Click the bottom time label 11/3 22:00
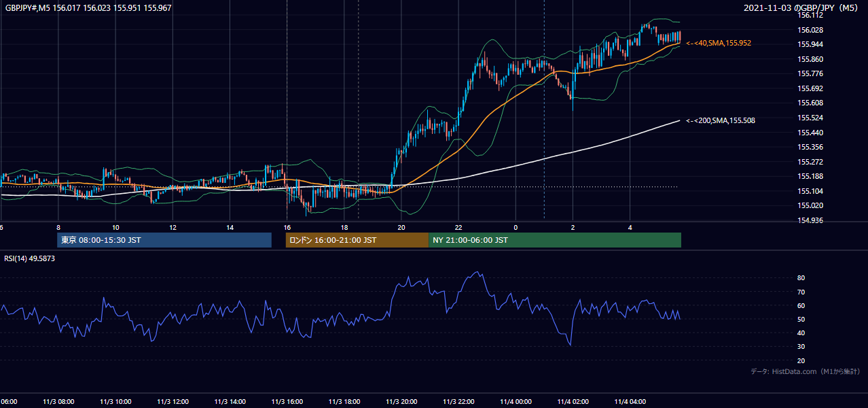The width and height of the screenshot is (868, 408). click(458, 401)
